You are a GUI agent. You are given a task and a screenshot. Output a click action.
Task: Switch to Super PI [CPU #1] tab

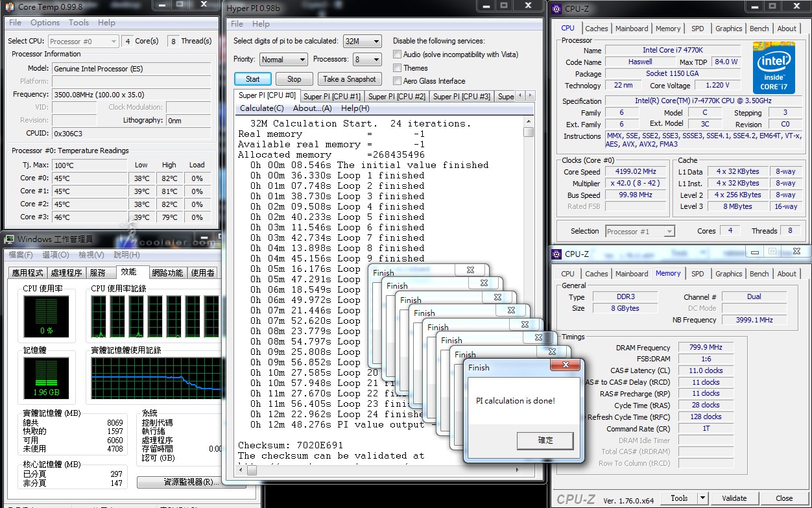tap(332, 97)
